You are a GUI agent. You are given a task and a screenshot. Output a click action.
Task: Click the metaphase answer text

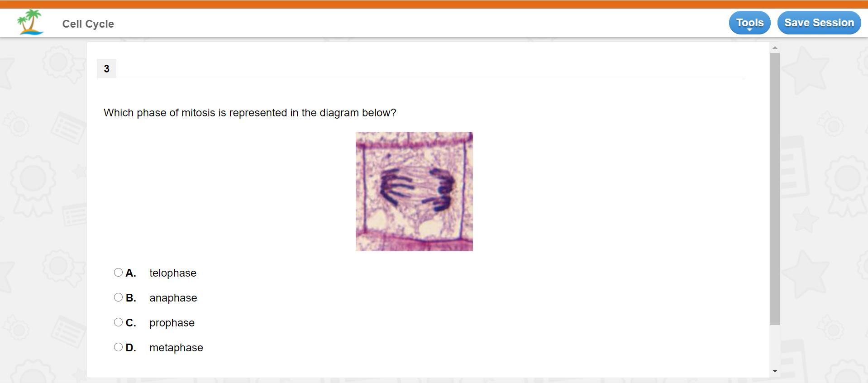(176, 348)
